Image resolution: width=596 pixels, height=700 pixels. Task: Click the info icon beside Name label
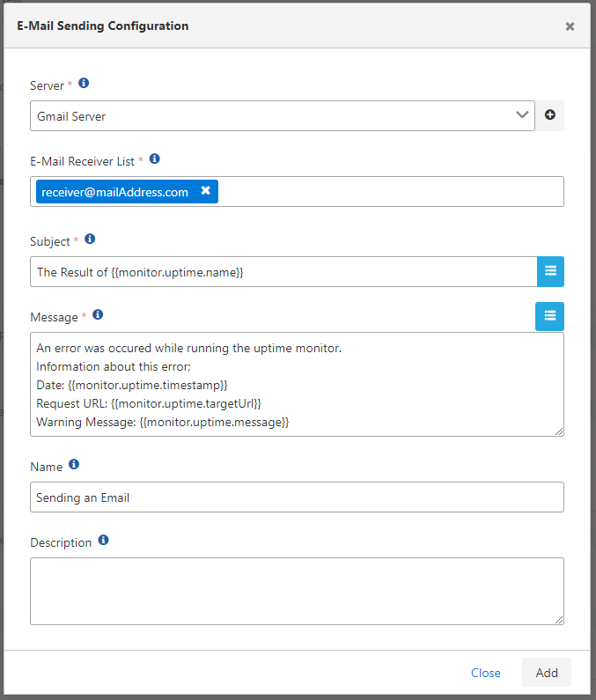(x=74, y=464)
